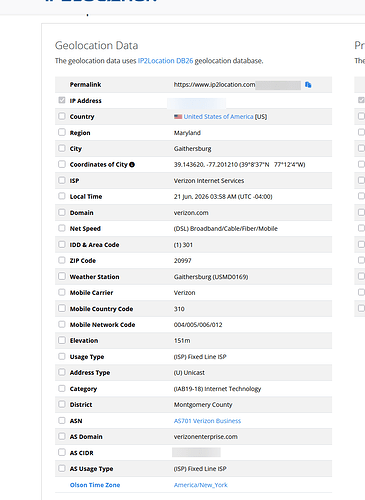Select the (DSL) Broadband/Cable/Fiber/Mobile value

(225, 229)
